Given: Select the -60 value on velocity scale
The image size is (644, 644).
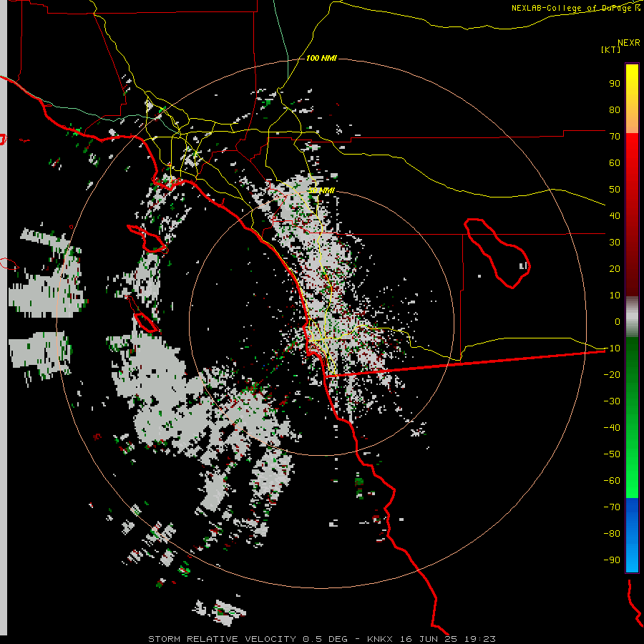Looking at the screenshot, I should pos(612,481).
